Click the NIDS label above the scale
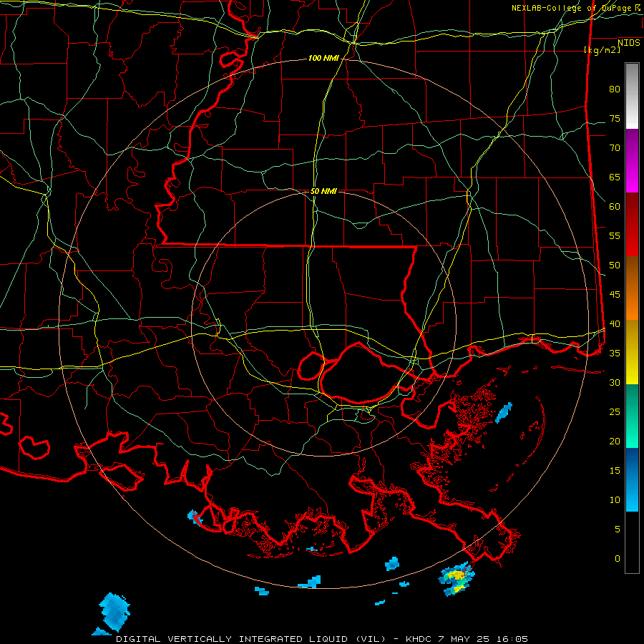The height and width of the screenshot is (644, 644). click(629, 43)
